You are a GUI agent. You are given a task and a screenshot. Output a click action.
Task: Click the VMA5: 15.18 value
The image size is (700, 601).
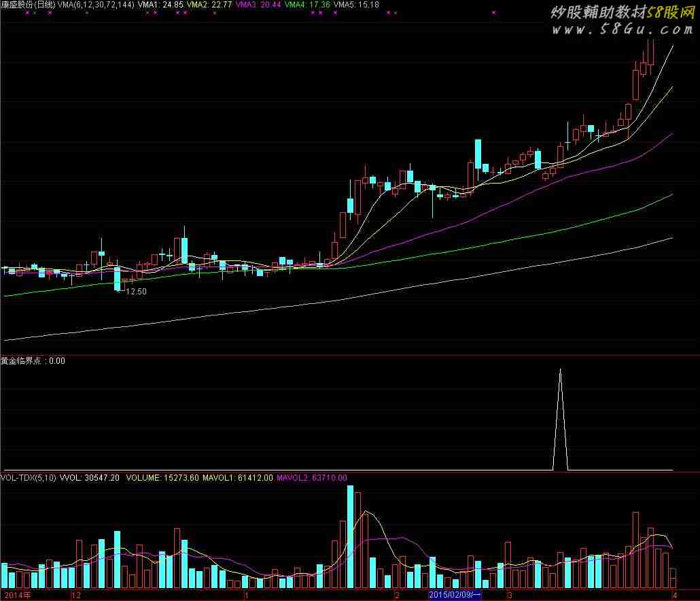click(x=356, y=5)
